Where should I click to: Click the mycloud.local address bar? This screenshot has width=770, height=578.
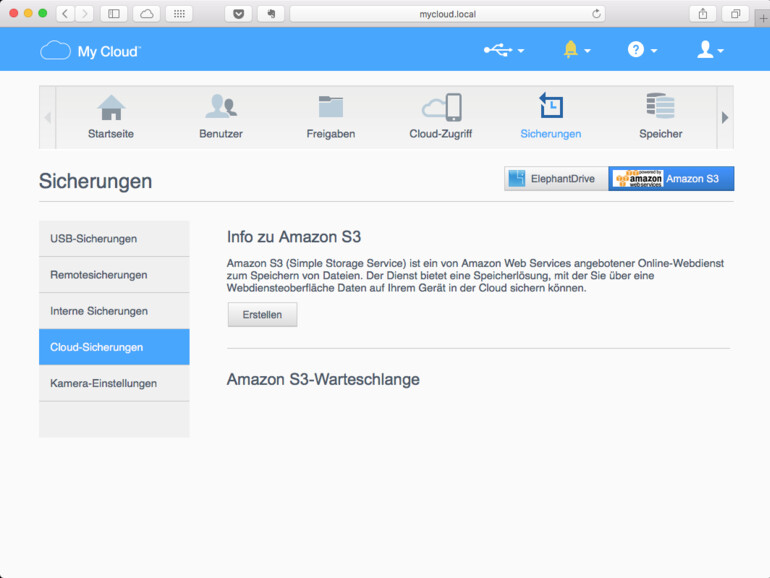(x=447, y=14)
